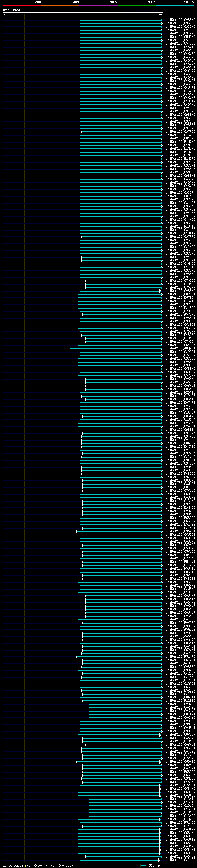Select the UniRef100_Q7G044 label

point(180,135)
